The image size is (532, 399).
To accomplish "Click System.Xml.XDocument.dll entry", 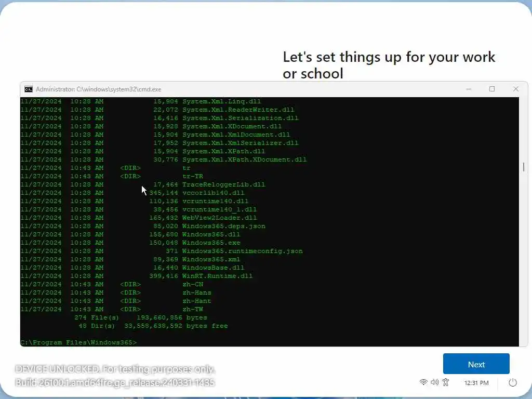I will 232,126.
